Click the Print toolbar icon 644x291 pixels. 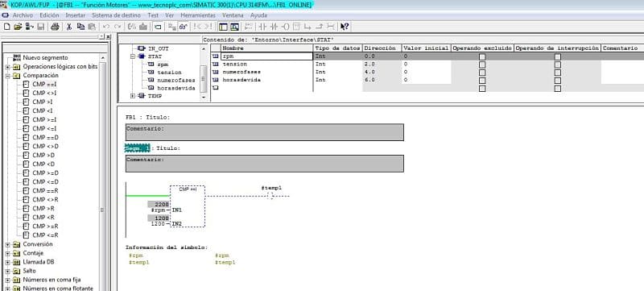click(55, 27)
